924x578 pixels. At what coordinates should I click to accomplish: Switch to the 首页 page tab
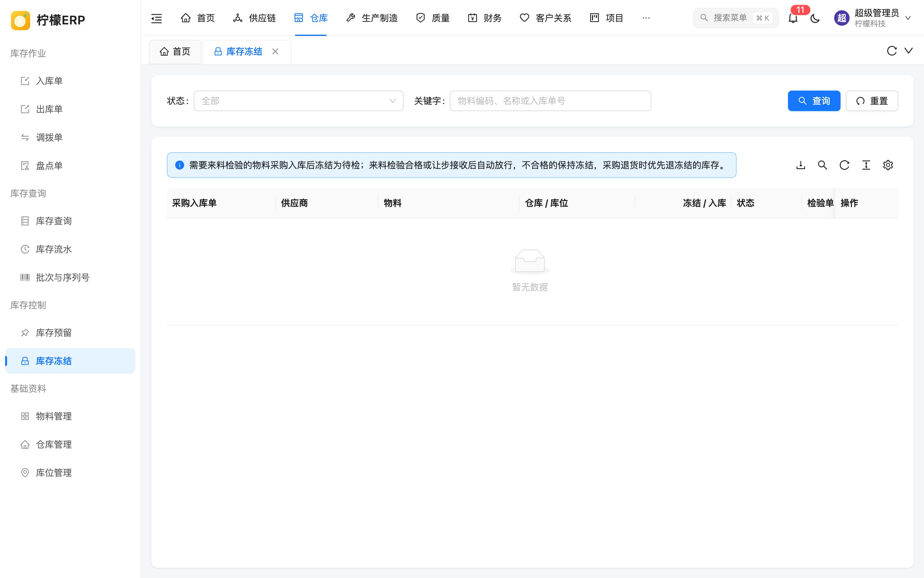tap(175, 52)
